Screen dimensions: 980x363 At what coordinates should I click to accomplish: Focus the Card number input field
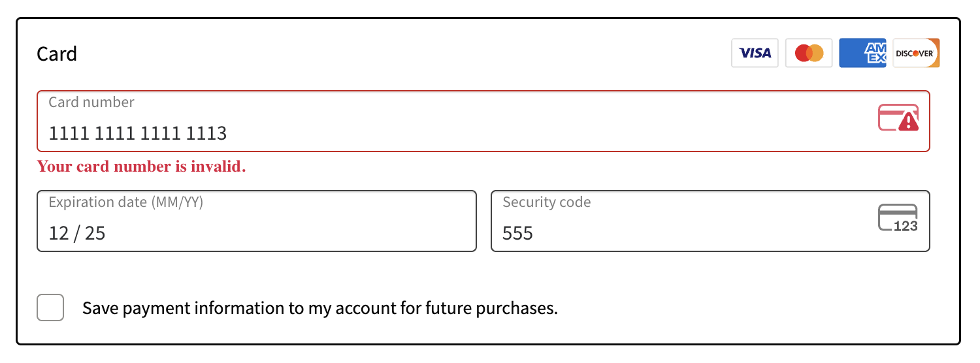click(483, 121)
